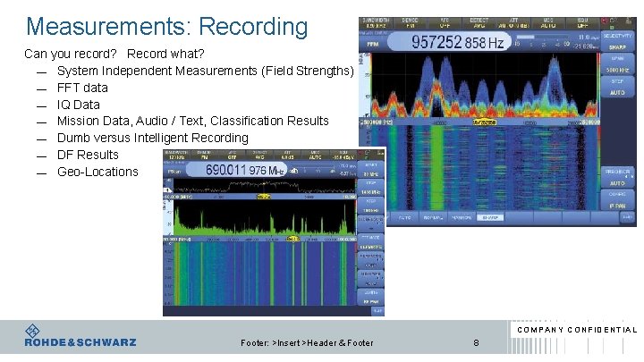Viewport: 644px width, 362px height.
Task: Open BANDWIDTH 120 kHz setting in lower receiver
Action: point(176,155)
